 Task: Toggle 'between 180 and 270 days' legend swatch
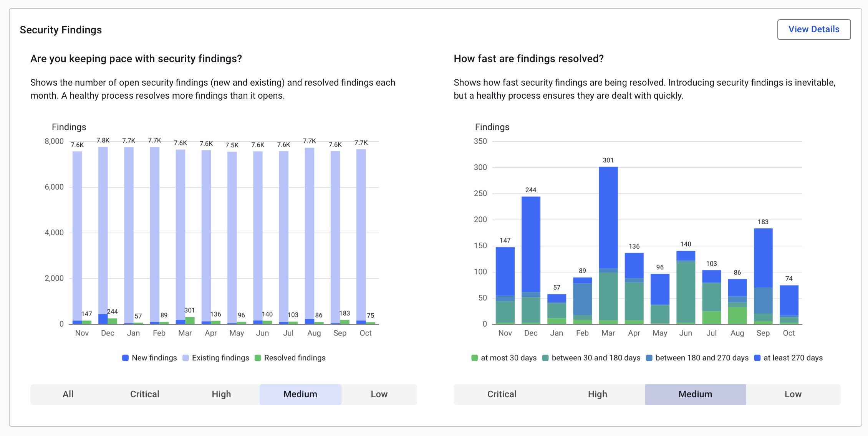coord(649,358)
